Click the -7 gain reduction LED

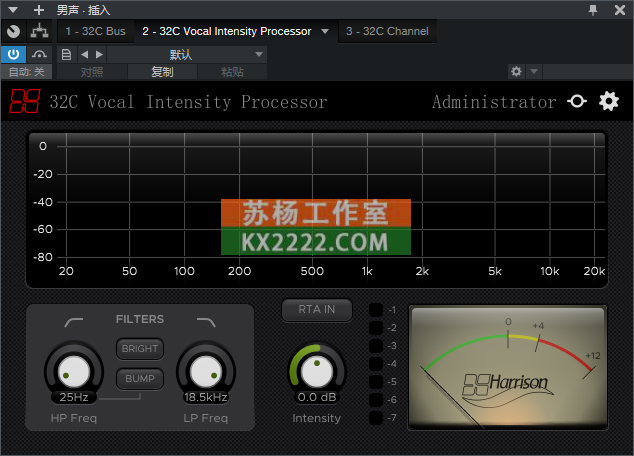(x=376, y=418)
